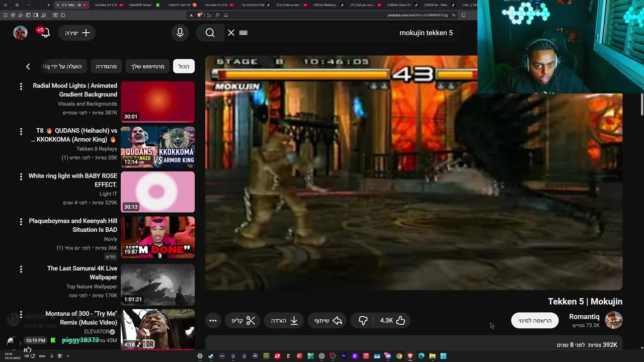644x362 pixels.
Task: Open options menu for White ring light
Action: coord(21,176)
